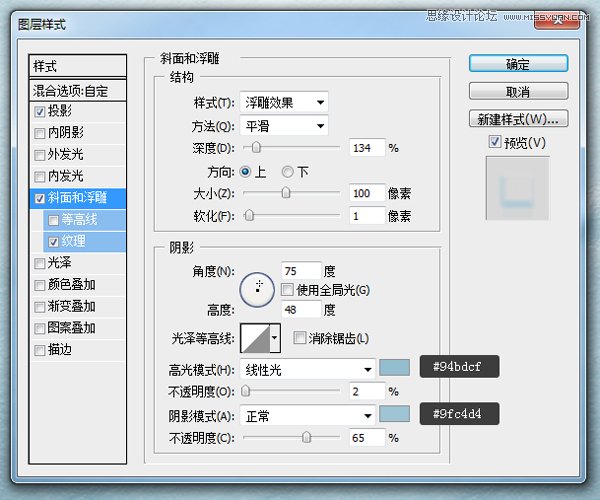
Task: Click the 取消 cancel button
Action: pyautogui.click(x=518, y=92)
